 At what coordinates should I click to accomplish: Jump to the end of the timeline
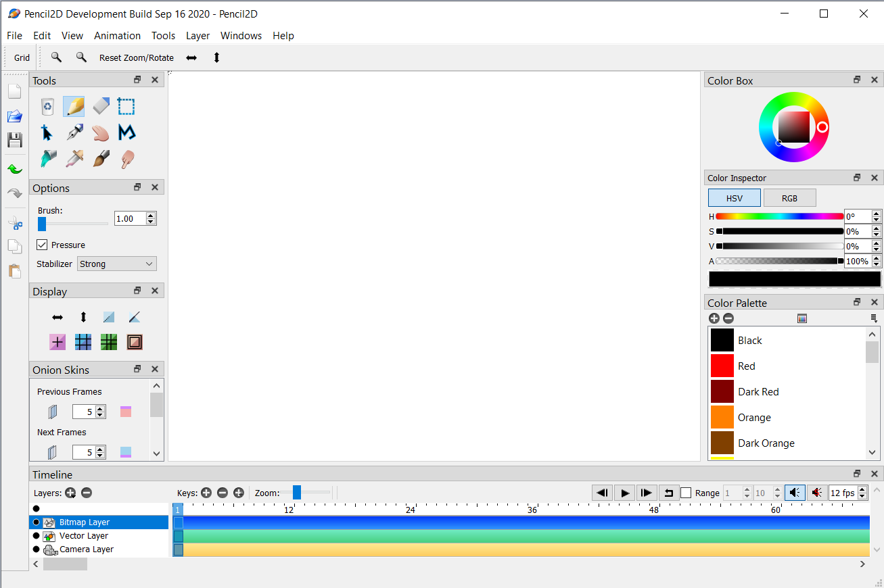click(646, 493)
